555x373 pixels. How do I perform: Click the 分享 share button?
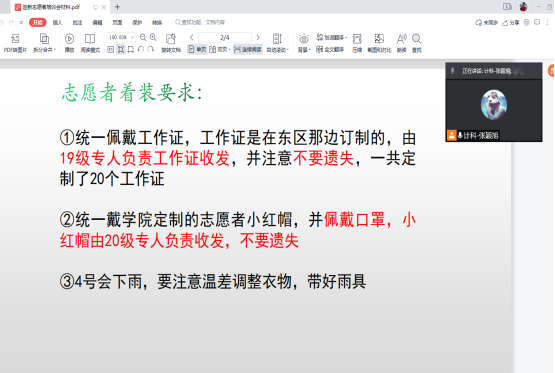click(511, 23)
